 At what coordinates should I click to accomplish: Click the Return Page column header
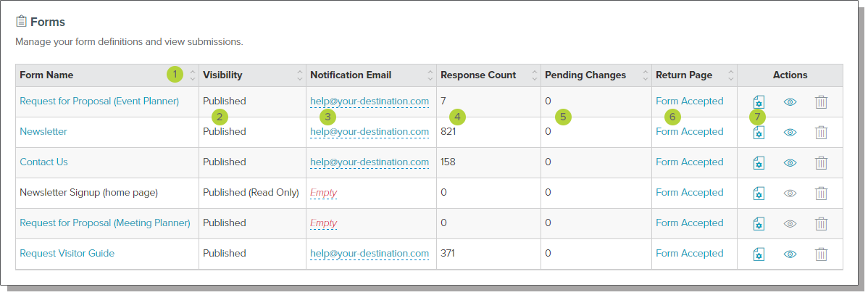684,75
